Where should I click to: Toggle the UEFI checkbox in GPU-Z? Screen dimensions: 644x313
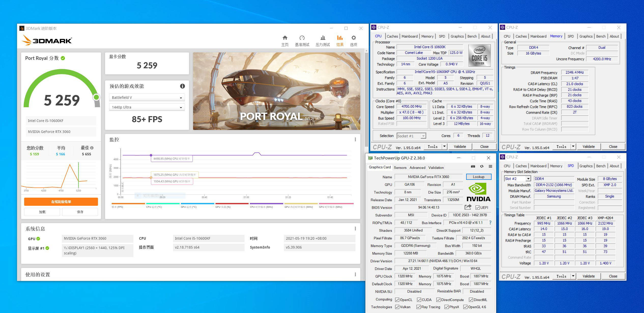477,208
